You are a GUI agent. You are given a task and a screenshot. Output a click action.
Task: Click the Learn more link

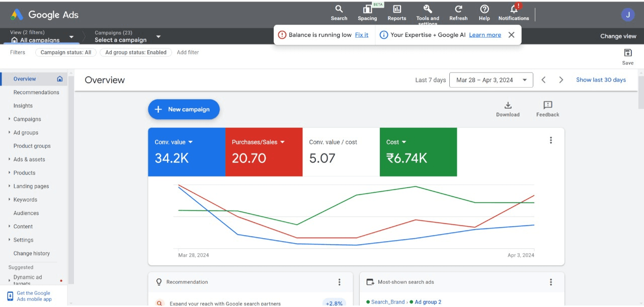485,35
